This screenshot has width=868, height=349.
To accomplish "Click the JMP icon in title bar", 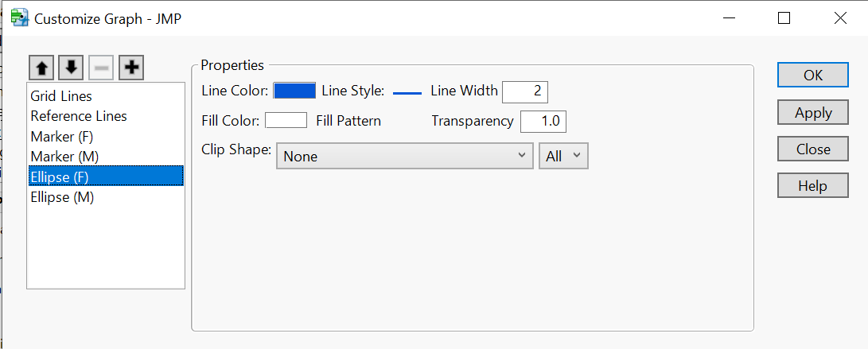I will tap(19, 17).
